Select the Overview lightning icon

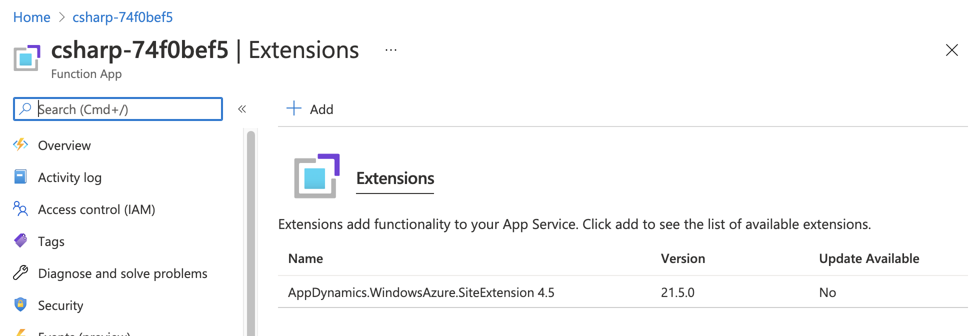[20, 145]
